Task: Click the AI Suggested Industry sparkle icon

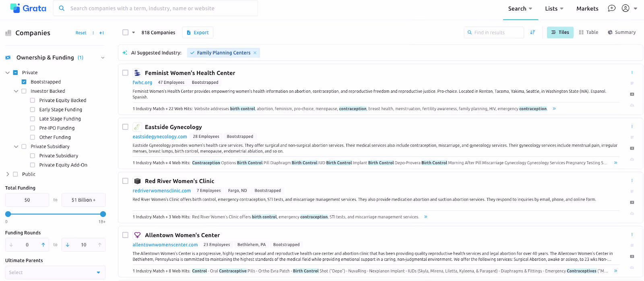Action: 125,53
